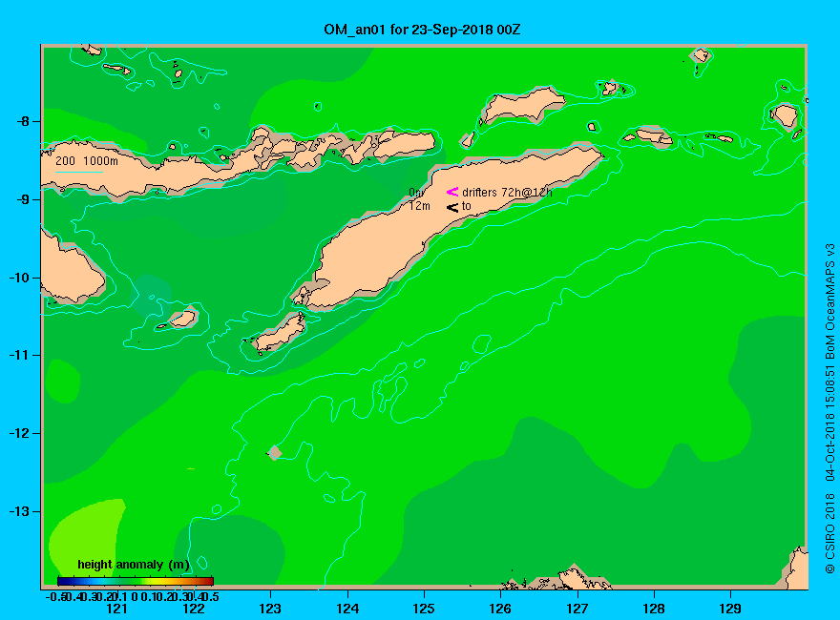The width and height of the screenshot is (840, 620).
Task: Click latitude tick label '-10'
Action: click(x=19, y=278)
